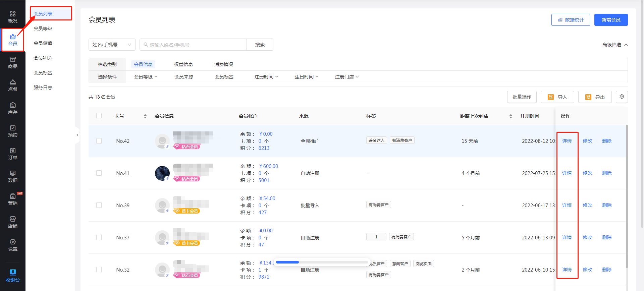This screenshot has width=644, height=291.
Task: Click the 导出 button
Action: coord(595,97)
